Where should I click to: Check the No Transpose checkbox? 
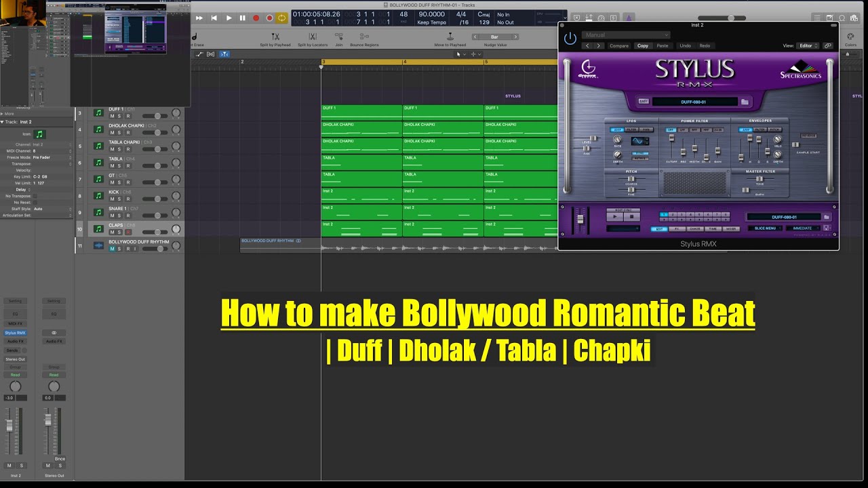[36, 196]
